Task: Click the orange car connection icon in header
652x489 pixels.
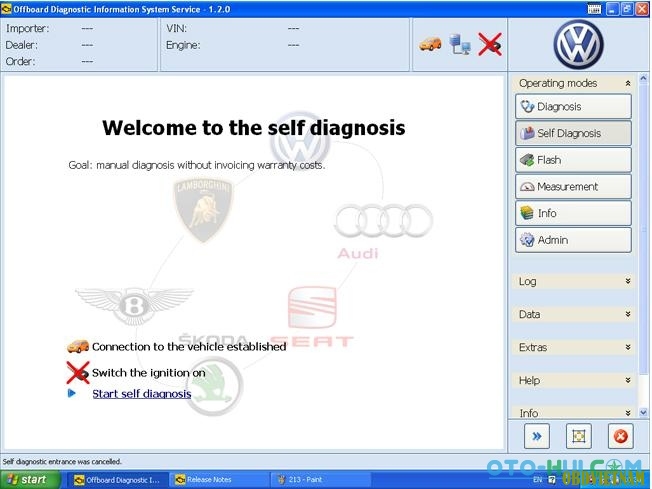Action: click(430, 44)
